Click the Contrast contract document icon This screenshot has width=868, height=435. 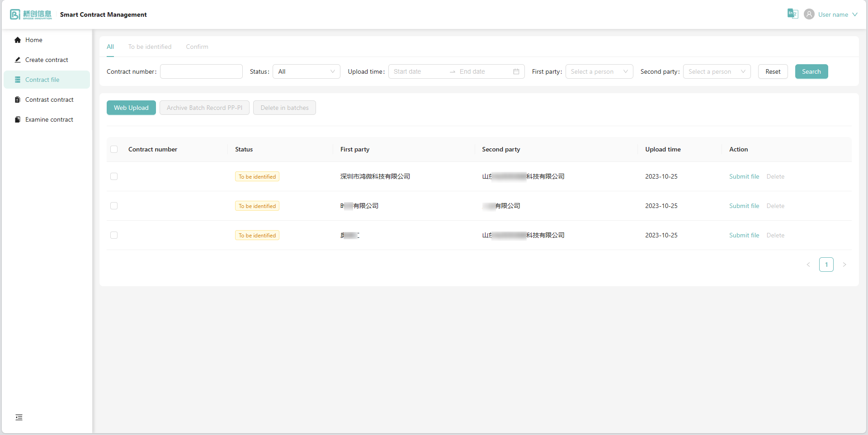[18, 99]
